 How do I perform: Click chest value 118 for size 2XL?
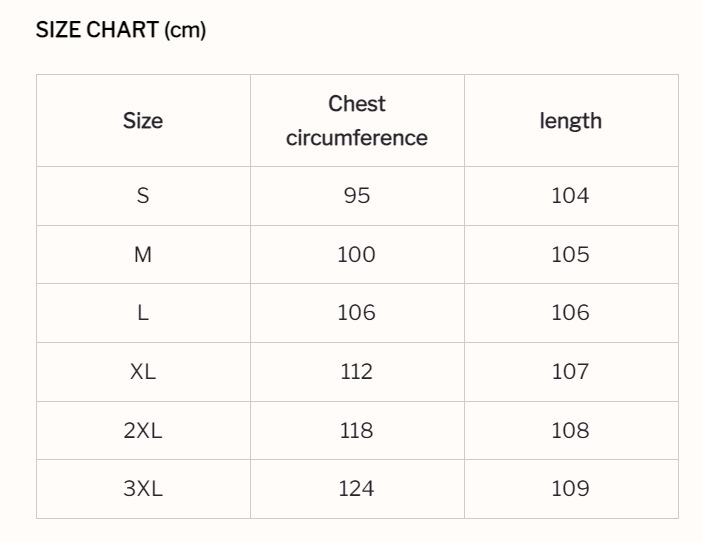(357, 430)
